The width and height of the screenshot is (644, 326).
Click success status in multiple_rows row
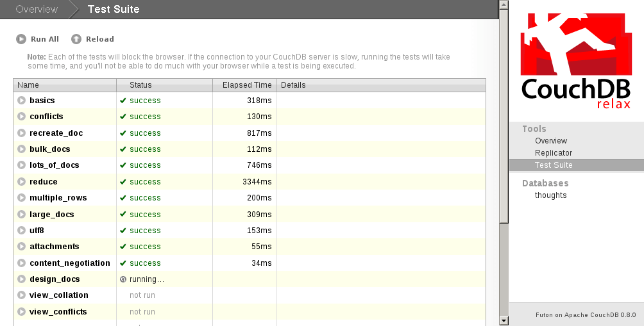(x=145, y=198)
